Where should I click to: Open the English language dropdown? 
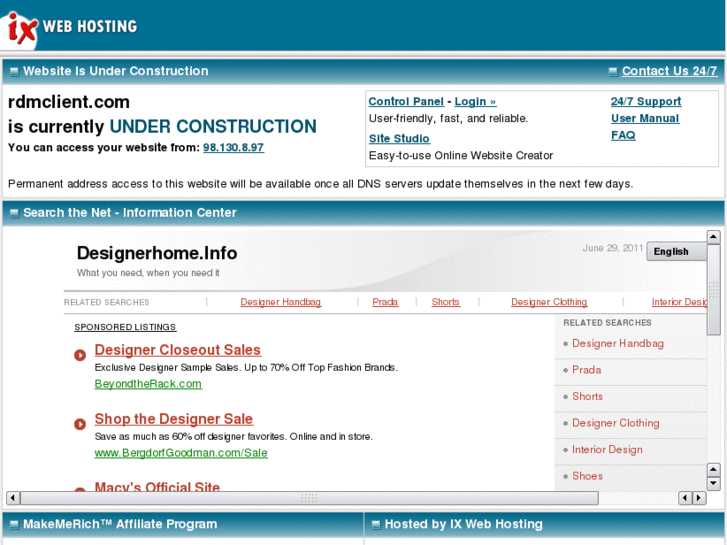click(676, 252)
